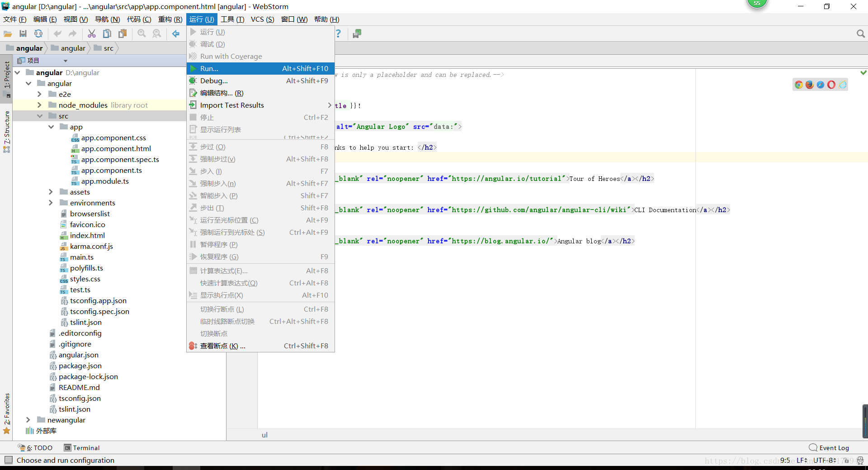Click the Open folder toolbar icon
868x470 pixels.
pos(8,33)
